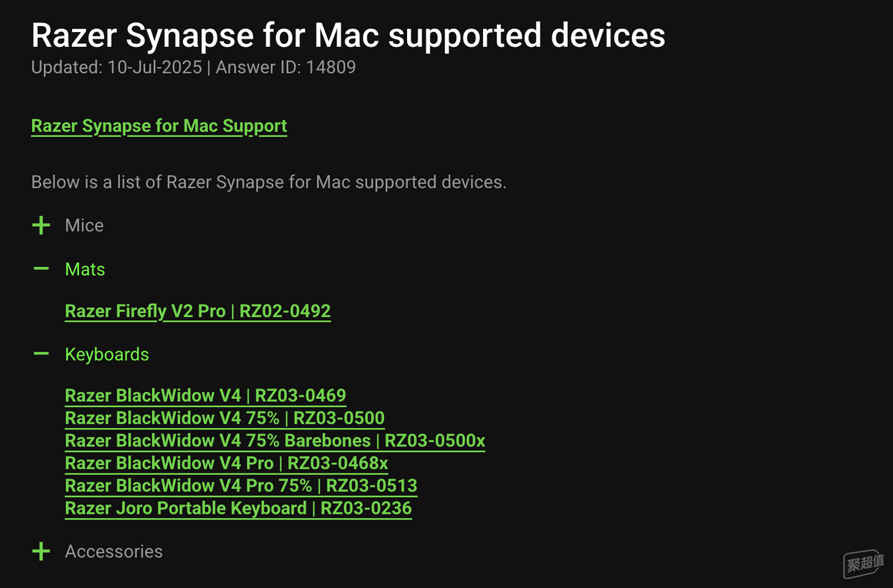Click the page title heading

tap(348, 35)
